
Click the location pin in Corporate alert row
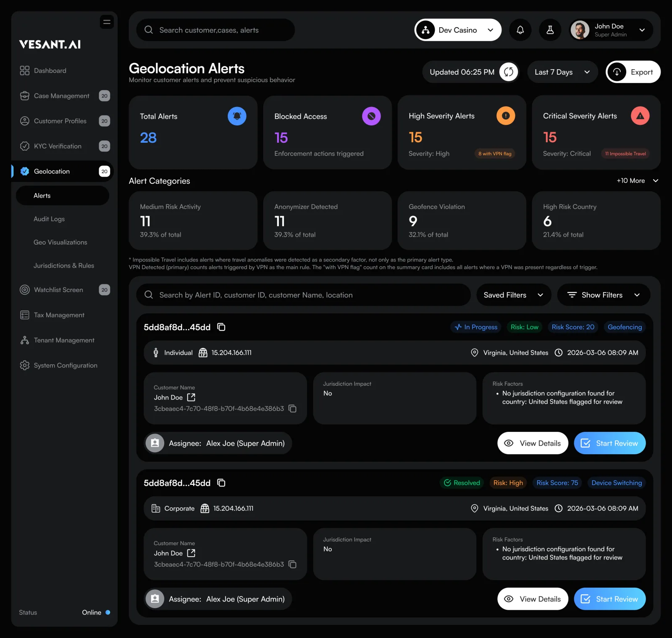coord(475,508)
